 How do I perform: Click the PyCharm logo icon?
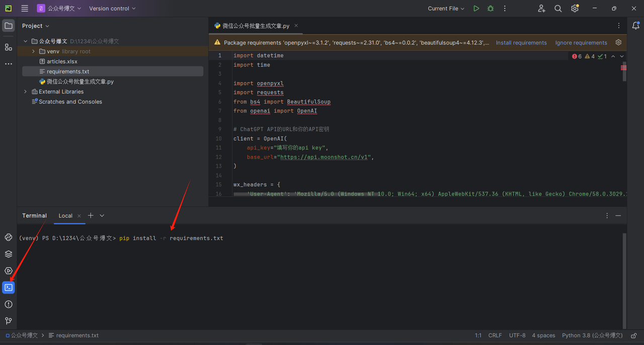9,9
